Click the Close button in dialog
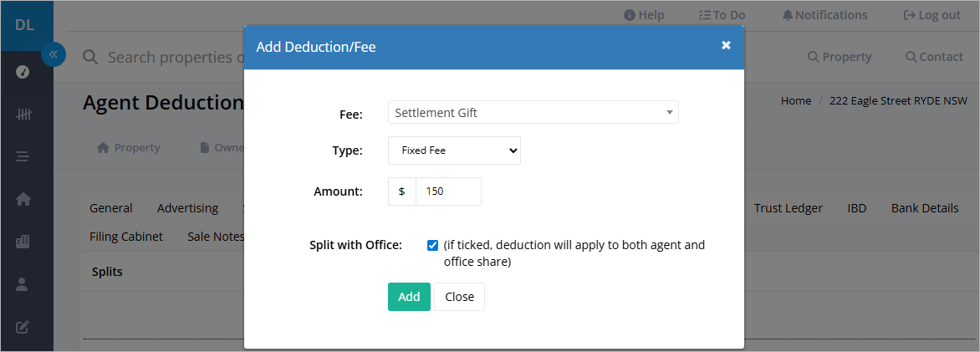 click(x=459, y=297)
